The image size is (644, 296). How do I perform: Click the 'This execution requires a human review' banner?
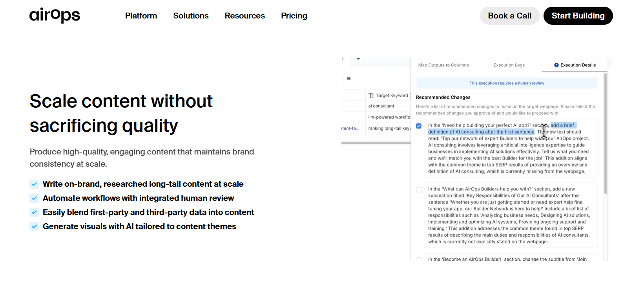pos(507,83)
